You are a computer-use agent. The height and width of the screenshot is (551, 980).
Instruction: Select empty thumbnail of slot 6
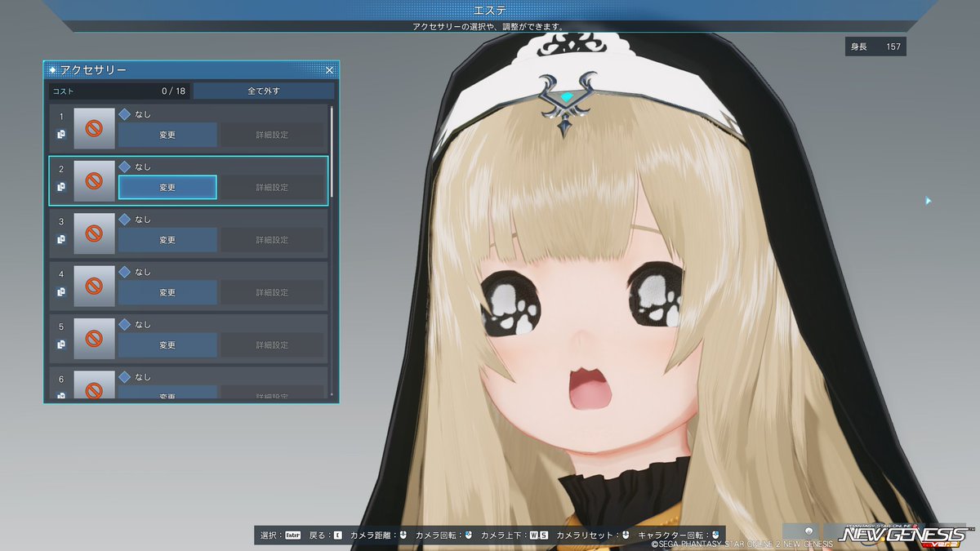click(x=94, y=385)
